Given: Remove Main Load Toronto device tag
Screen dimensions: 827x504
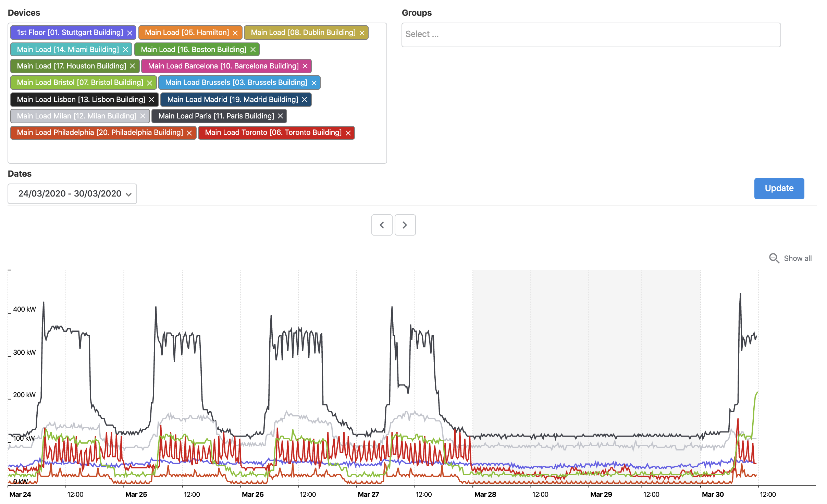Looking at the screenshot, I should coord(348,133).
